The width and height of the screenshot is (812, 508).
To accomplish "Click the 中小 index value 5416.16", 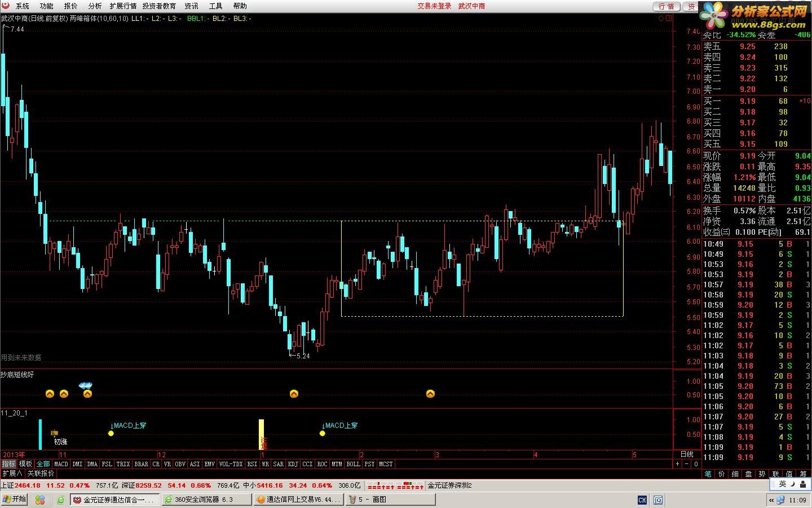I will (x=270, y=485).
